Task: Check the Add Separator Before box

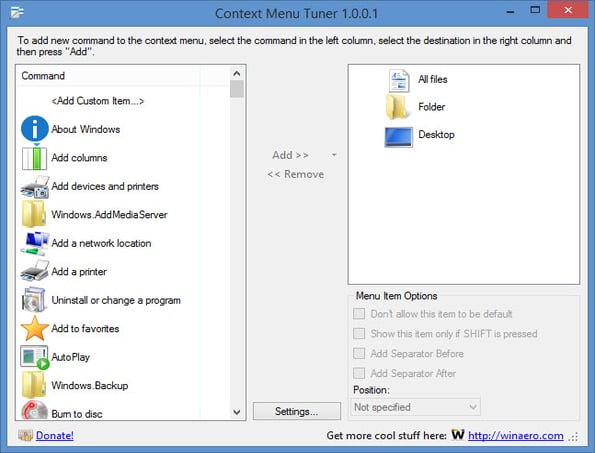Action: pos(359,353)
